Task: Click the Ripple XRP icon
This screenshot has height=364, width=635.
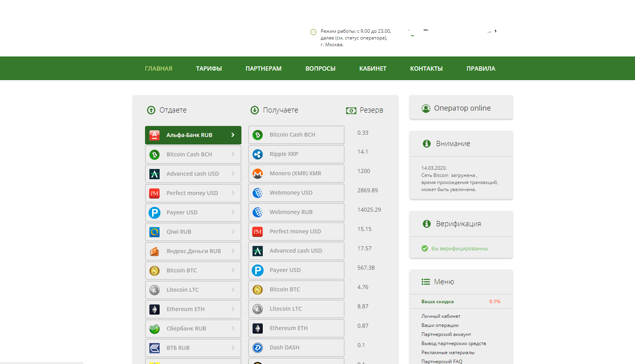Action: 258,154
